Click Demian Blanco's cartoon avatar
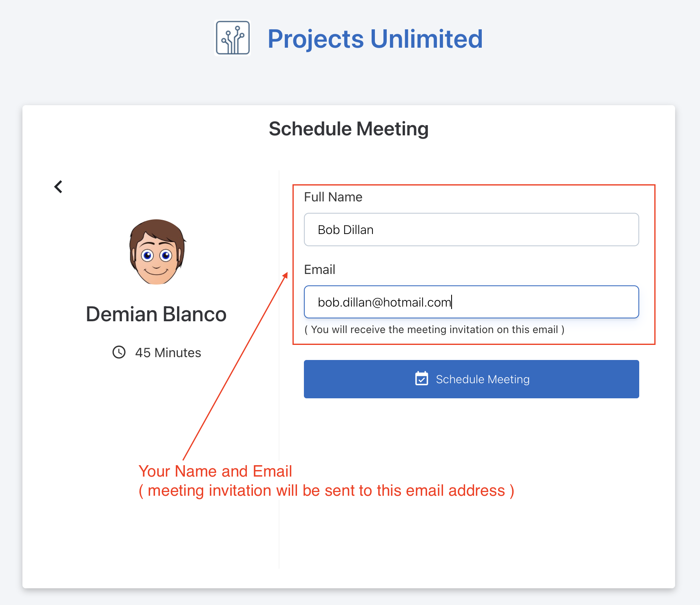This screenshot has width=700, height=605. (x=157, y=252)
